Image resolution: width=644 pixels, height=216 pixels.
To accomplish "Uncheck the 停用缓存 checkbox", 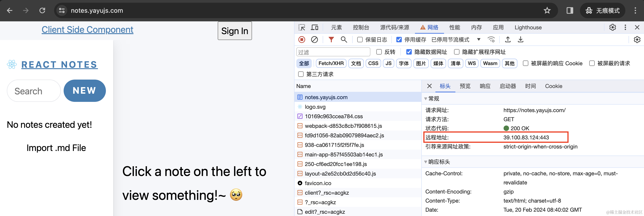I will point(399,40).
